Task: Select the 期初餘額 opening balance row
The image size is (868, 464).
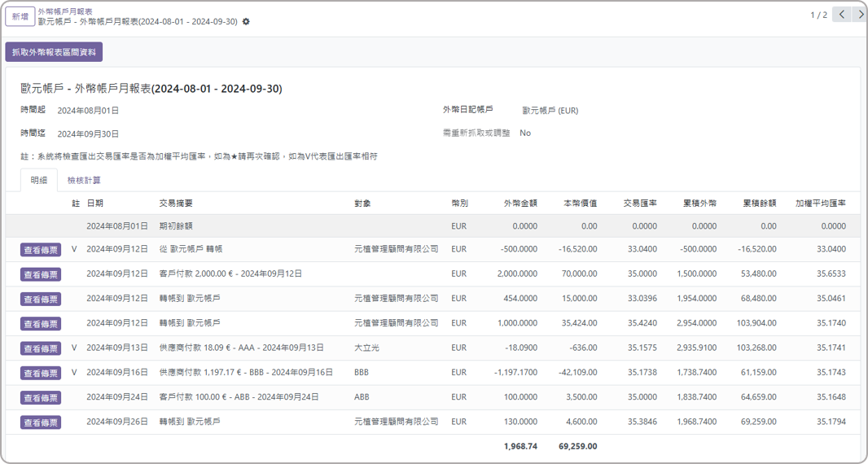Action: (176, 226)
